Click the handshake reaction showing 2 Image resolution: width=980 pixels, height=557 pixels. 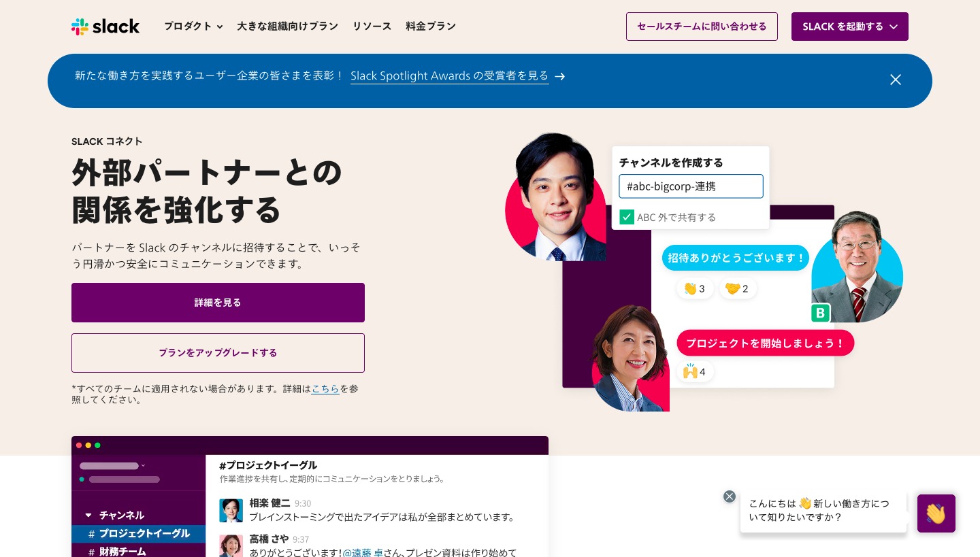coord(738,288)
